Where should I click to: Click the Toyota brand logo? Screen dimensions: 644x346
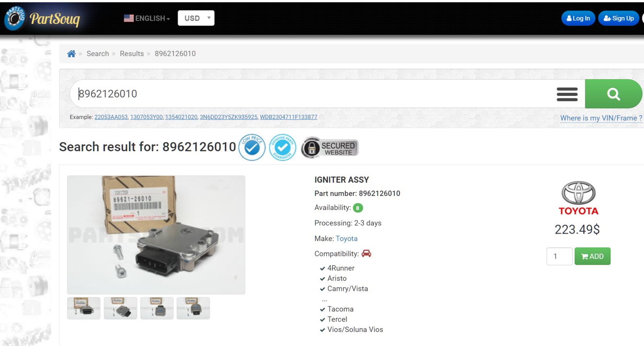tap(578, 198)
